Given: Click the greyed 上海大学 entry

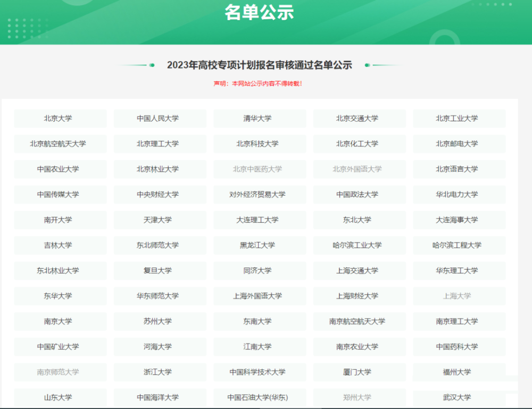Looking at the screenshot, I should 460,296.
